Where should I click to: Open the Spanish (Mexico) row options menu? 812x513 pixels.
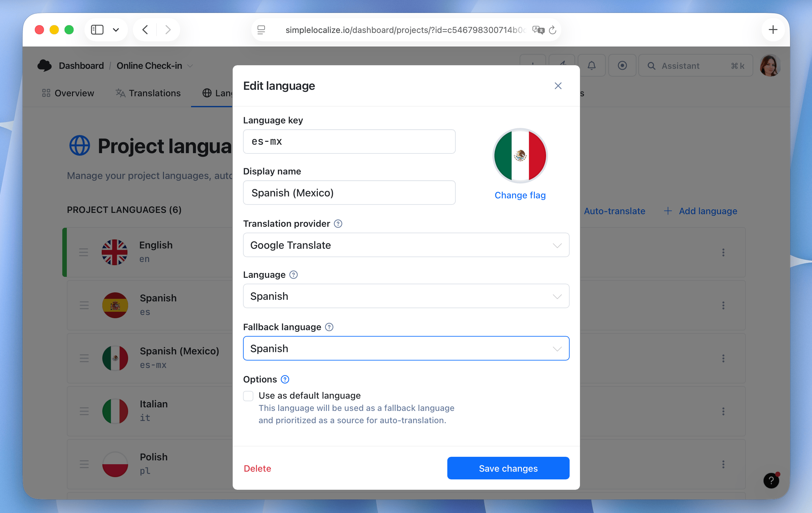(x=723, y=358)
